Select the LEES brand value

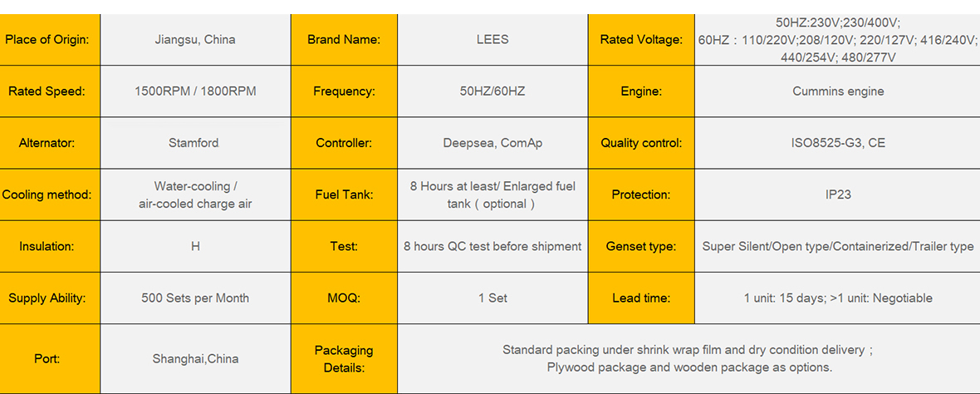click(492, 39)
